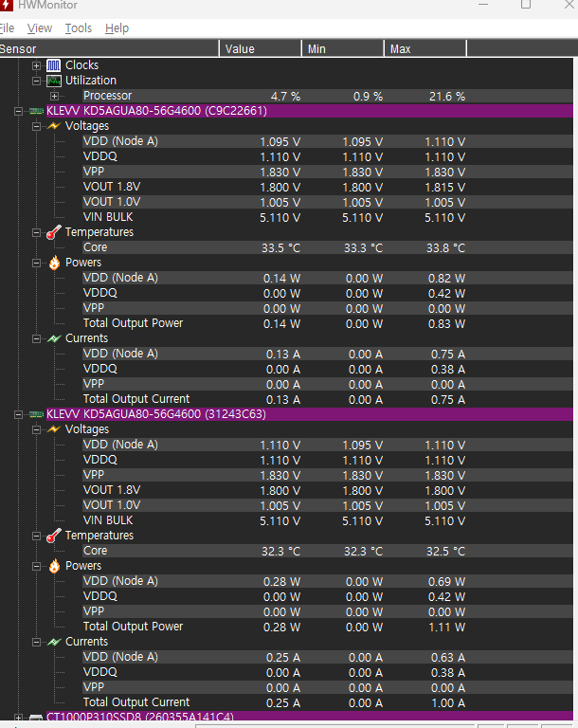578x728 pixels.
Task: Click the drive icon beside CT1000P310SSD8
Action: click(36, 718)
